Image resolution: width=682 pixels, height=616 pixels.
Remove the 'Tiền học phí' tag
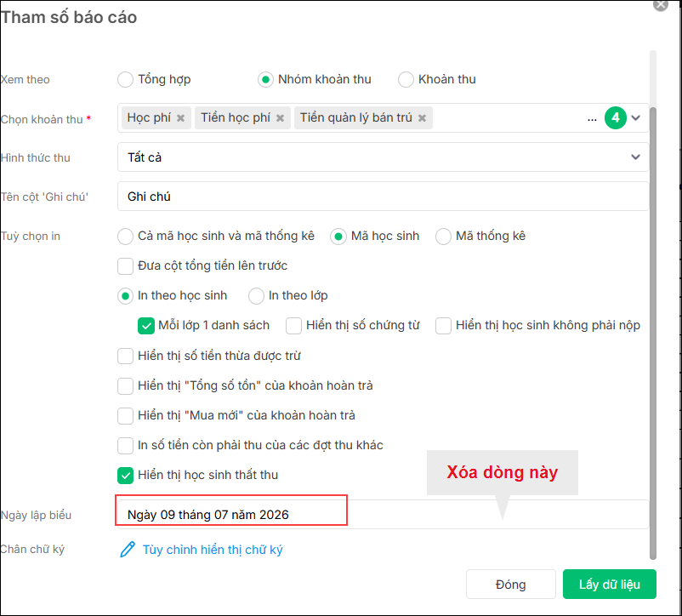coord(280,118)
